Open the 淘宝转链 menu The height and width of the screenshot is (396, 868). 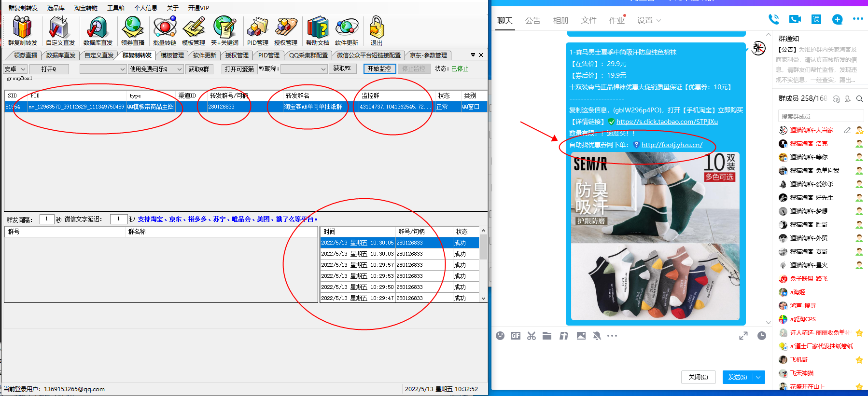coord(86,8)
